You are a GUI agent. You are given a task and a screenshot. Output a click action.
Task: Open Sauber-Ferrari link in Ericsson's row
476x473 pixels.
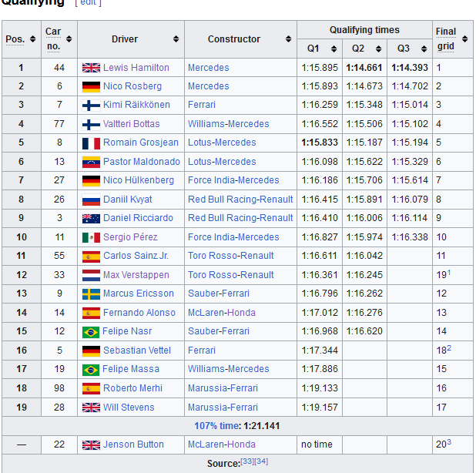[x=219, y=294]
